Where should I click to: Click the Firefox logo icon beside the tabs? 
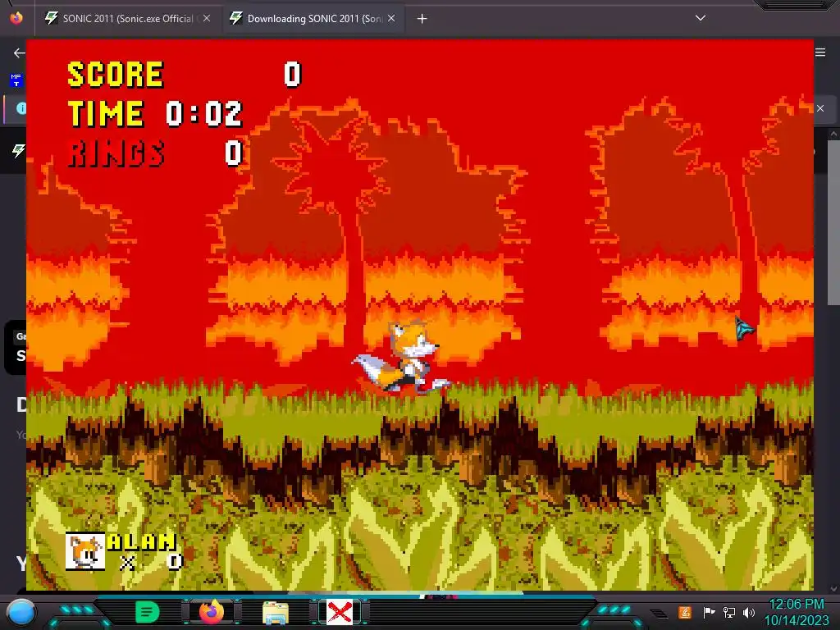pos(16,18)
